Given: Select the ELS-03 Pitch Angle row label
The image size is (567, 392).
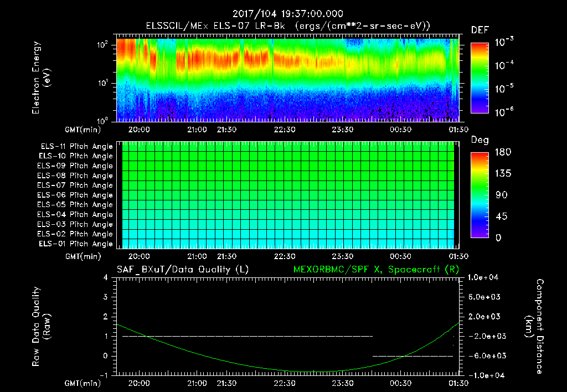Looking at the screenshot, I should (75, 224).
